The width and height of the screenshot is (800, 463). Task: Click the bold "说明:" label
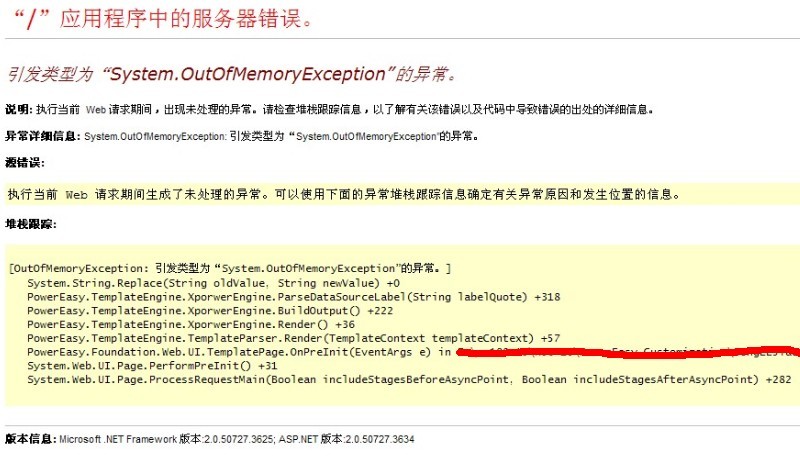[x=18, y=108]
